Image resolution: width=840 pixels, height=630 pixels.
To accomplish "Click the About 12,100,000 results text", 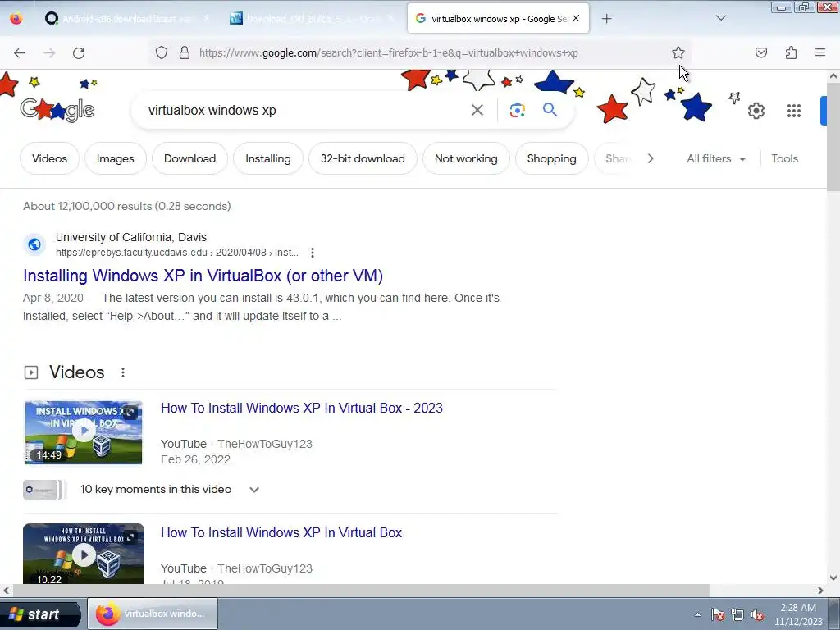I will [127, 206].
